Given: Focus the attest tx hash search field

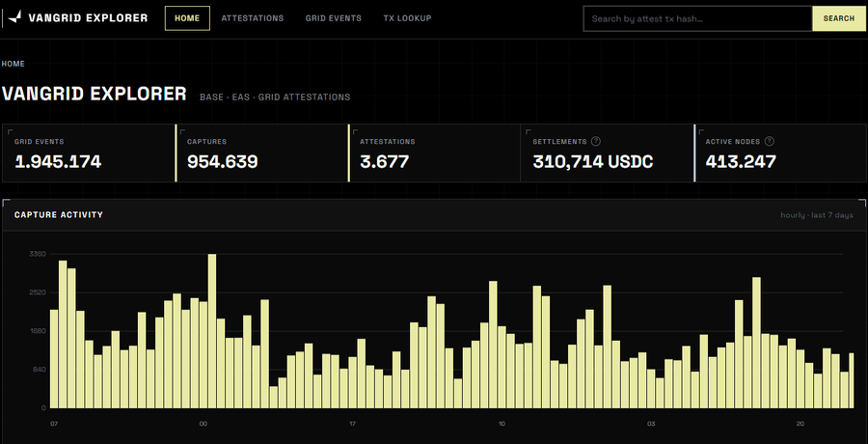Looking at the screenshot, I should click(x=697, y=18).
